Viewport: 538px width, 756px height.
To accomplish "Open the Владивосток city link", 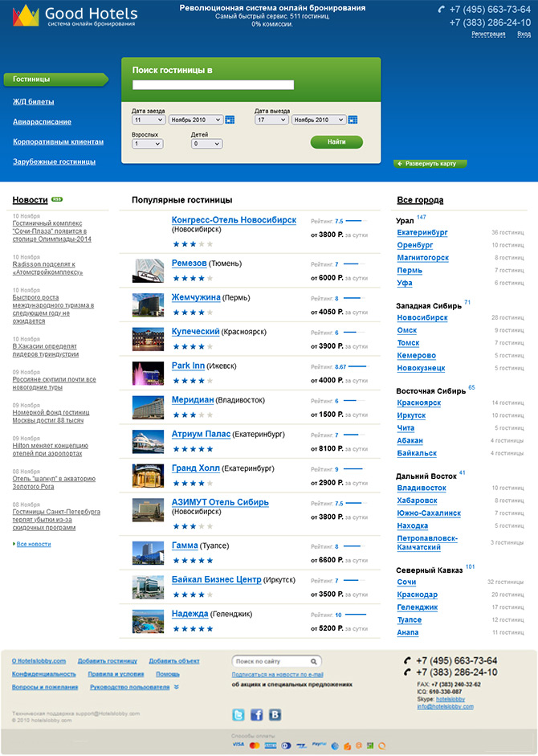I will pos(422,488).
